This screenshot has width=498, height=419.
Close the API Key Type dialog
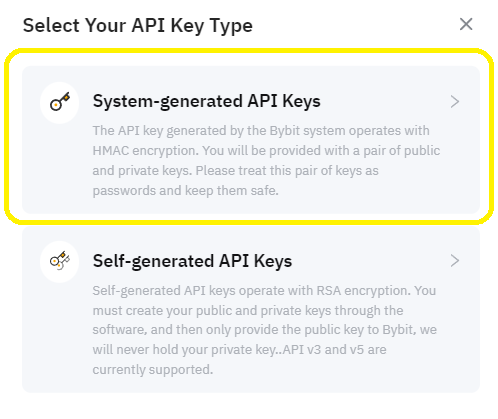click(466, 24)
